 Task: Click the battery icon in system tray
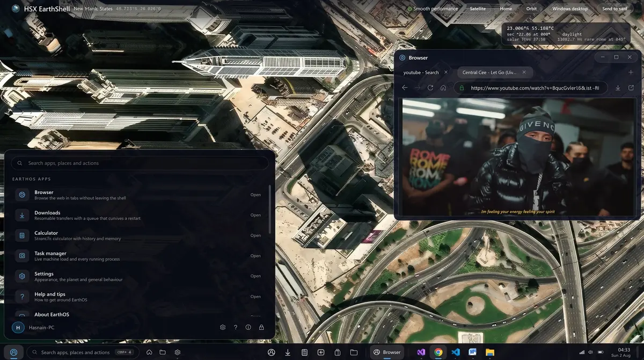tap(599, 352)
